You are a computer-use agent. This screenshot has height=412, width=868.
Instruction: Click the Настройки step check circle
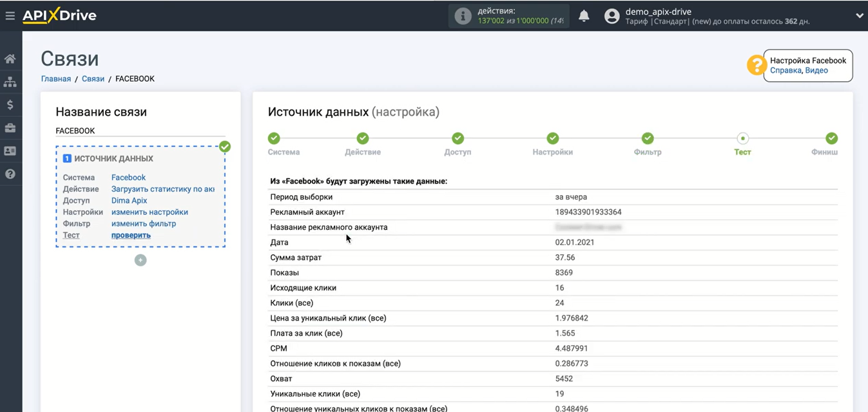(x=552, y=138)
